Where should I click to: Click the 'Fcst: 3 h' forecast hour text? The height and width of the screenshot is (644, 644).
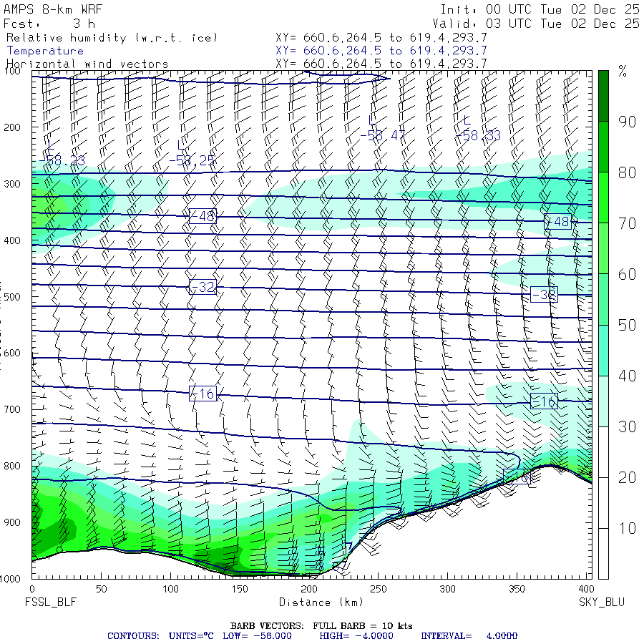(49, 24)
